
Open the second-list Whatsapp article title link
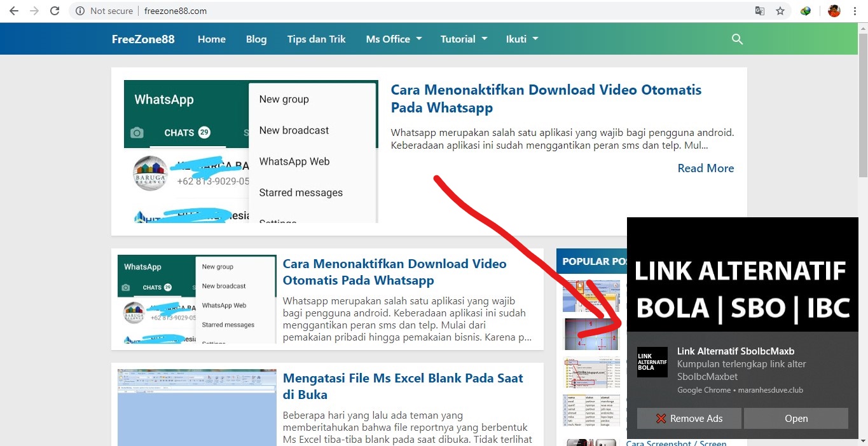point(394,272)
